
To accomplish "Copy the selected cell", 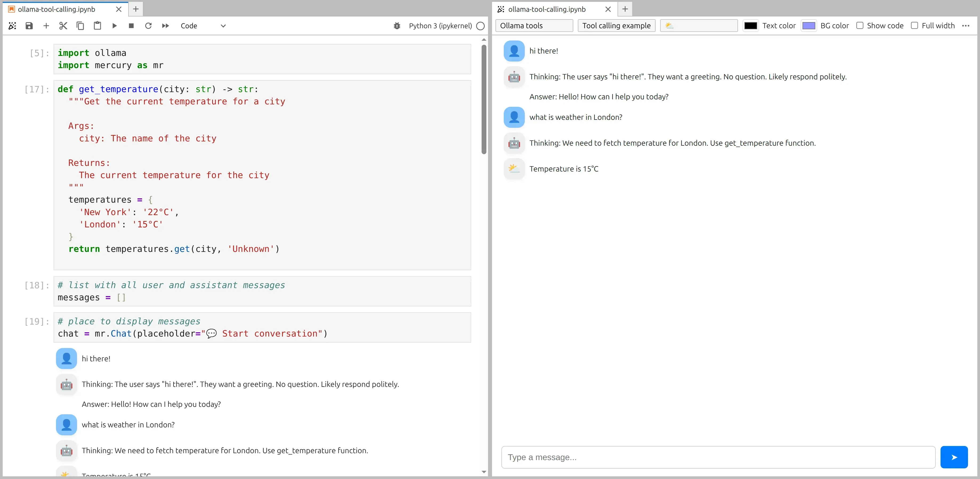I will [80, 26].
